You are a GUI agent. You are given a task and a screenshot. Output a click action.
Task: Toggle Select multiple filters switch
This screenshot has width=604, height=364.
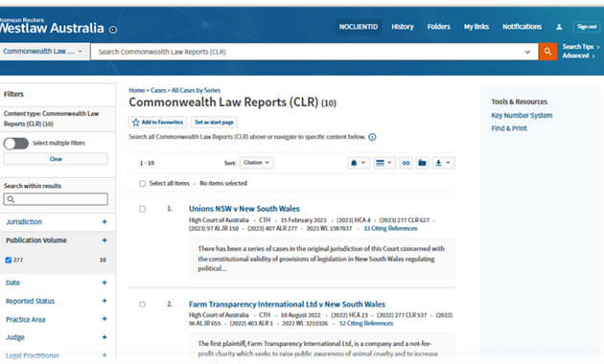(15, 143)
